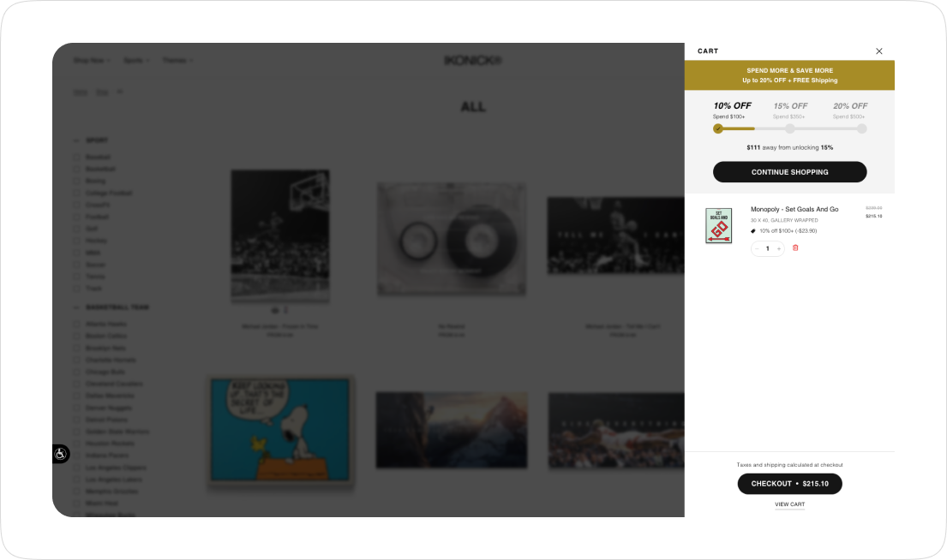Viewport: 947px width, 560px height.
Task: Open the accessibility widget icon
Action: [60, 454]
